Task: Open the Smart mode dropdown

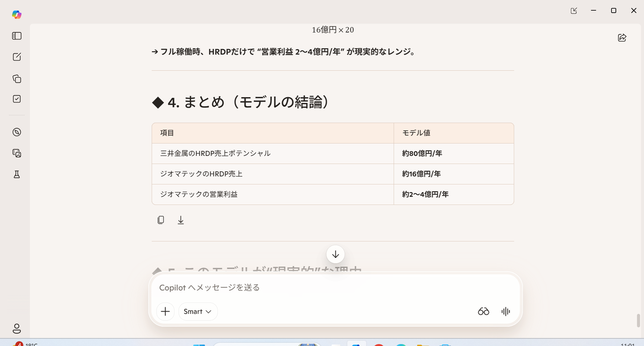Action: pos(198,311)
